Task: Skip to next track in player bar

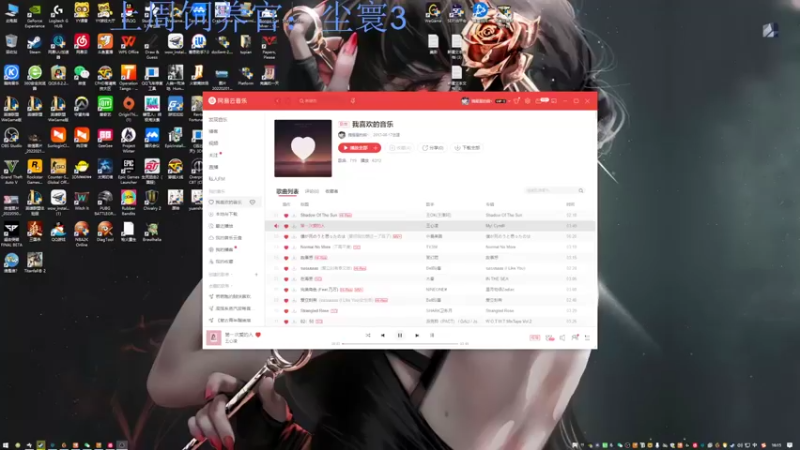Action: click(x=417, y=335)
